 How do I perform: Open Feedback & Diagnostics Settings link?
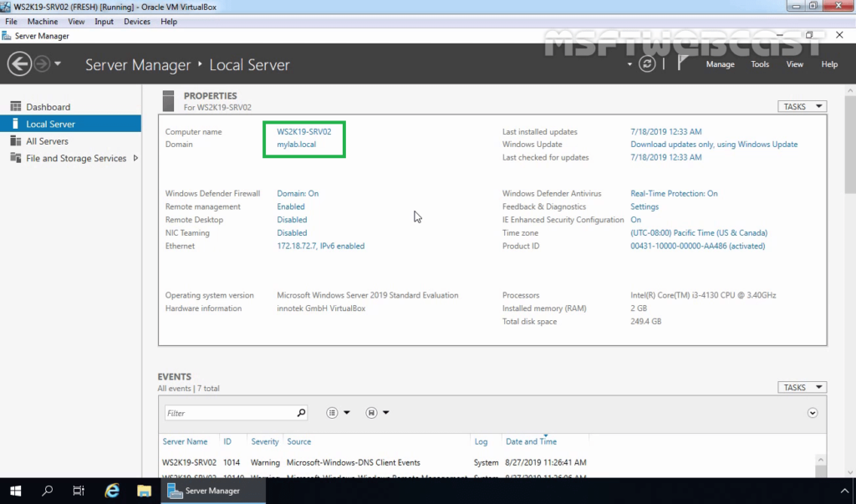click(645, 206)
